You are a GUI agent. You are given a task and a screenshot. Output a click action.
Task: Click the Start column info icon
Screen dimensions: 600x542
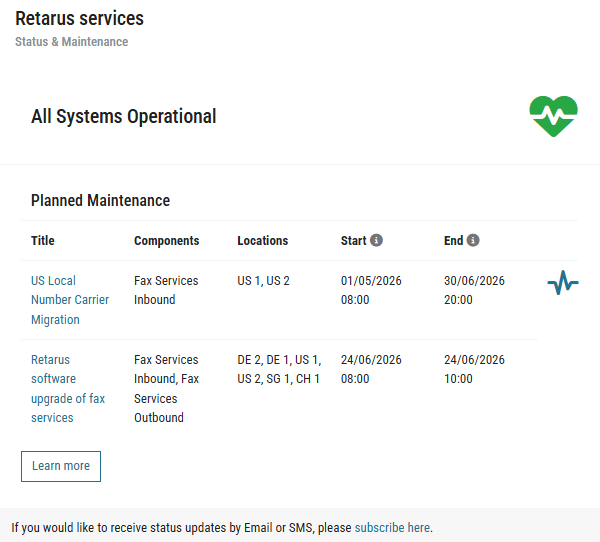(377, 240)
